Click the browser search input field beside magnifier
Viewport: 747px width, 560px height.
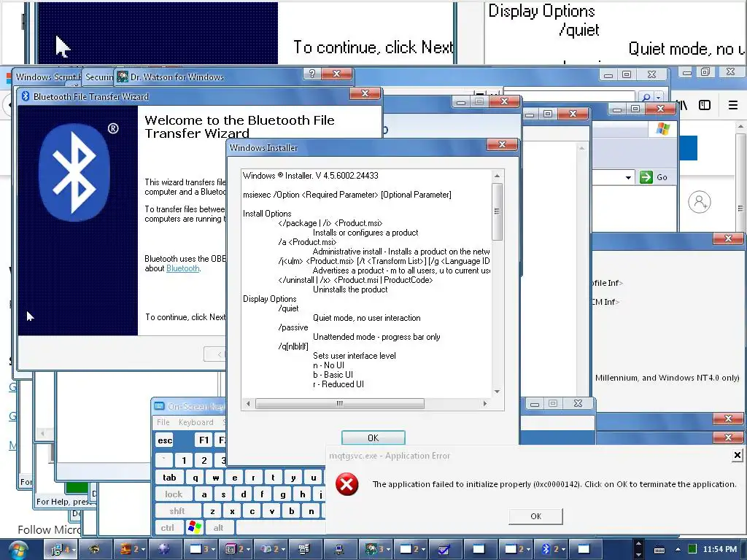tap(569, 97)
